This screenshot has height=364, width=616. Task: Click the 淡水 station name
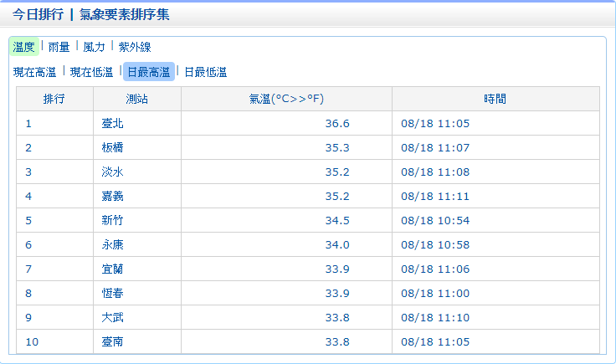tap(112, 172)
